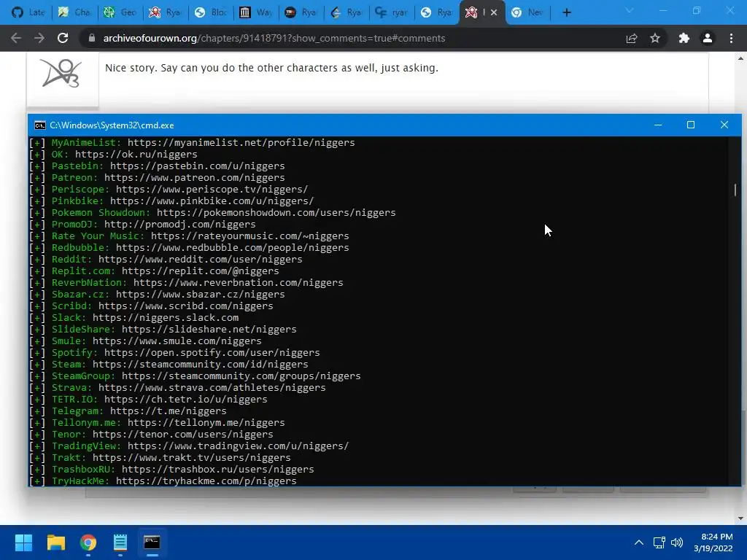This screenshot has height=560, width=747.
Task: Open the Windows Start menu
Action: [23, 542]
